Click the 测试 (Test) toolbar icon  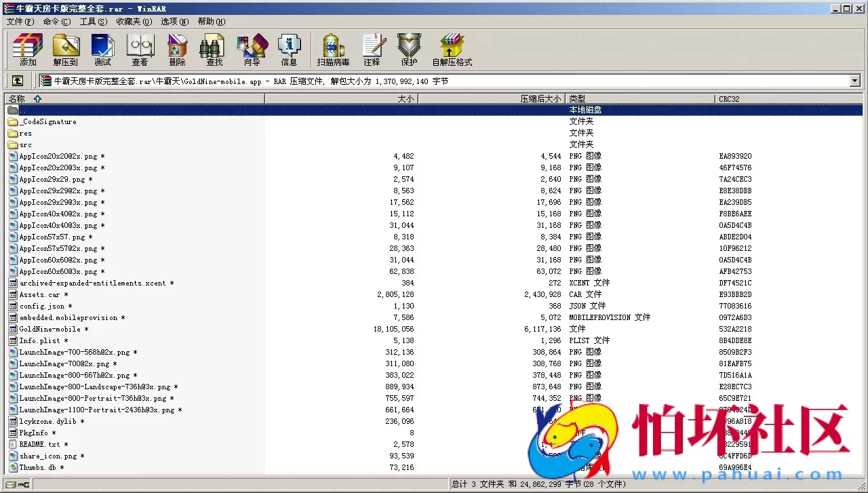[102, 50]
